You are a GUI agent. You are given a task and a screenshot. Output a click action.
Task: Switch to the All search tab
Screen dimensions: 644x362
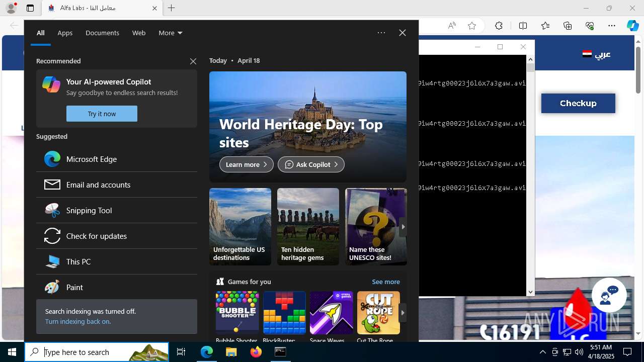[x=41, y=33]
